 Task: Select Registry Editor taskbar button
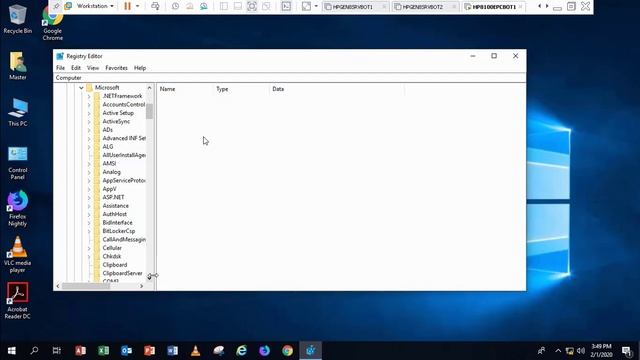click(x=311, y=351)
